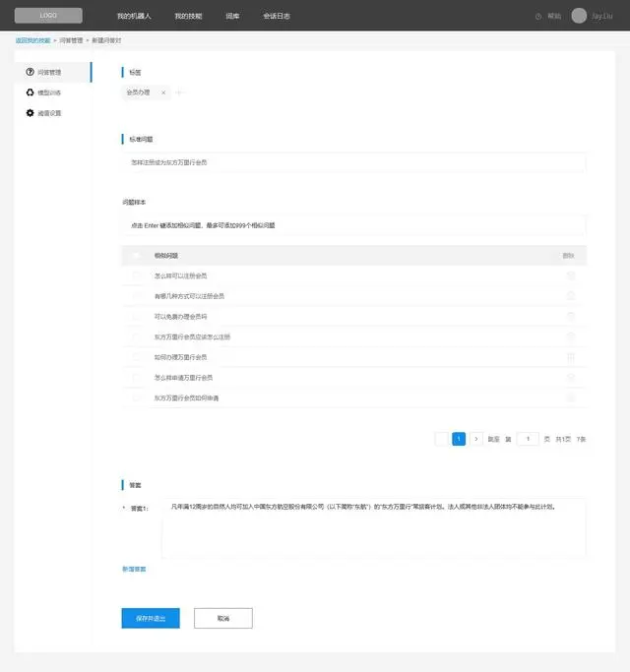630x672 pixels.
Task: Open 会话日志 in the top navigation
Action: [277, 16]
